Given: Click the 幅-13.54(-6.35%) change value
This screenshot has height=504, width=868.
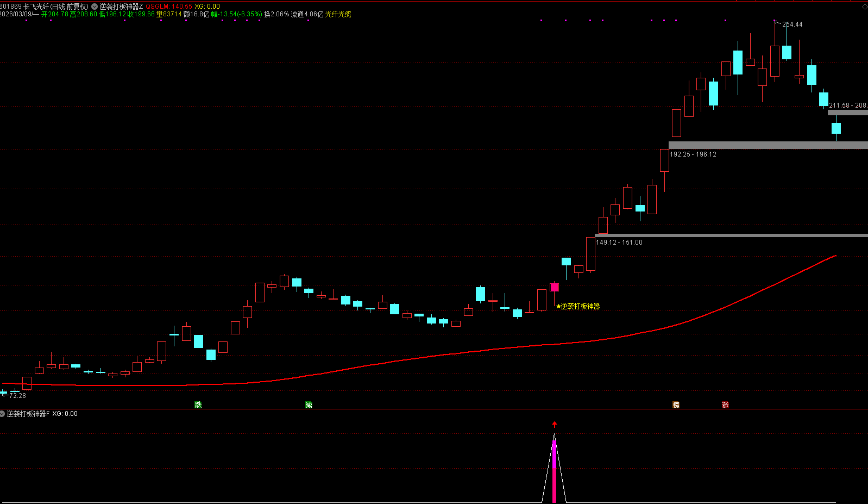Looking at the screenshot, I should 236,14.
